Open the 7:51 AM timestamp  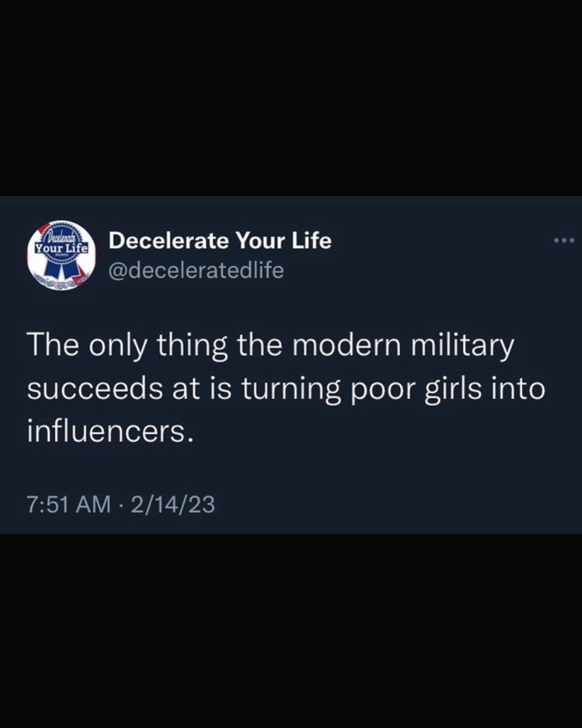click(x=69, y=505)
